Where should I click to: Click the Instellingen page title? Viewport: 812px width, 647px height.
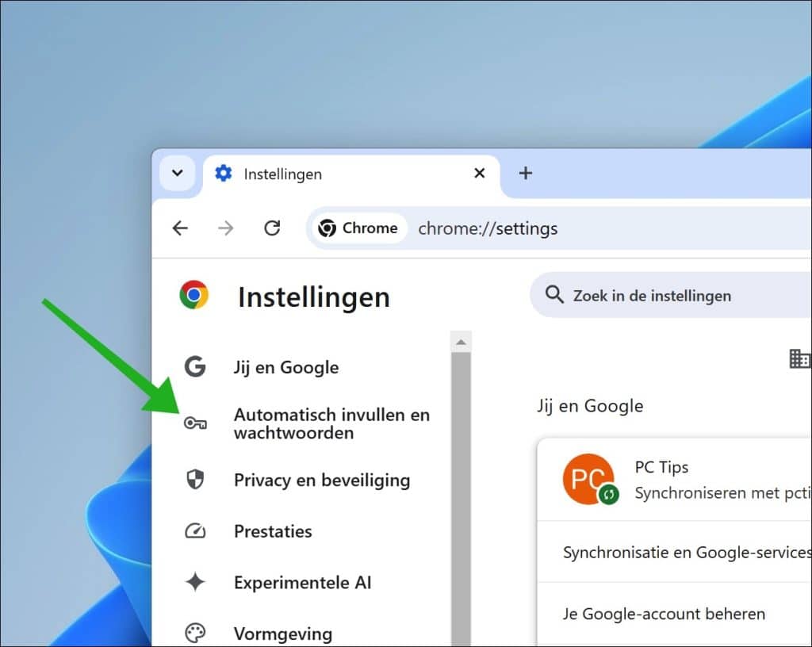click(x=314, y=297)
